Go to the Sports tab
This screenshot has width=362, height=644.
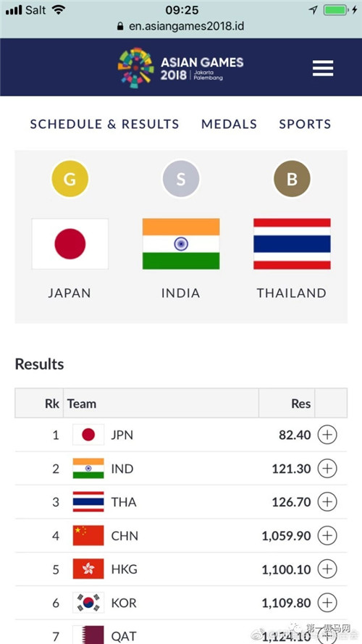click(x=305, y=124)
